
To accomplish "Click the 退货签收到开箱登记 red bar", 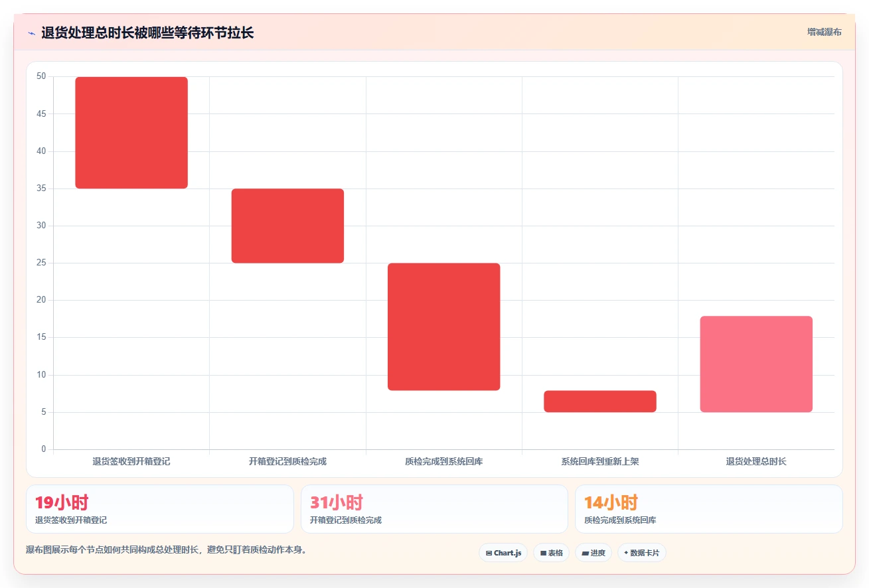I will pos(131,133).
